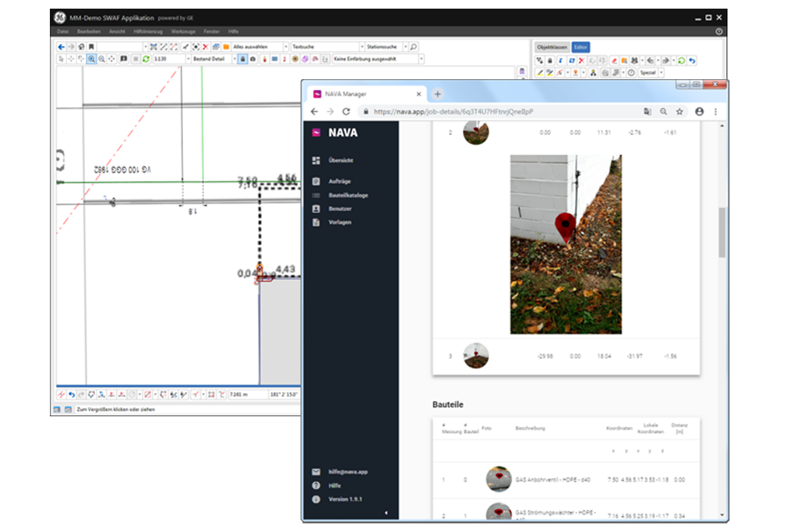The image size is (798, 532).
Task: Click the camera icon in map toolbar
Action: (x=253, y=59)
